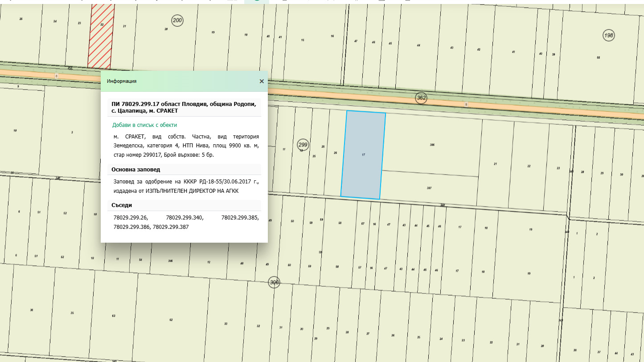
Task: Select the red hatched parcel 22
Action: pyautogui.click(x=101, y=36)
